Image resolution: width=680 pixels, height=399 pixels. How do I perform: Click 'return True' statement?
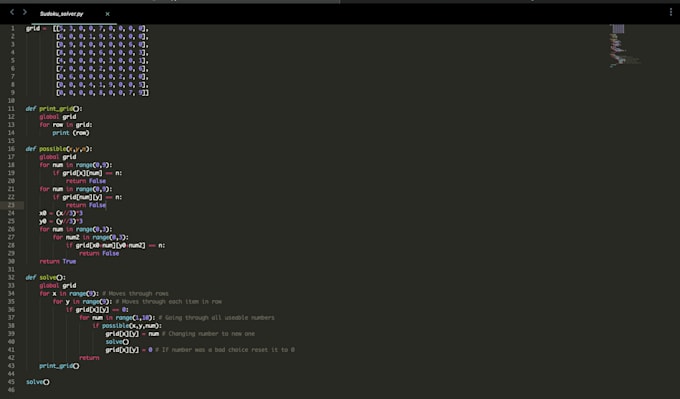(58, 262)
